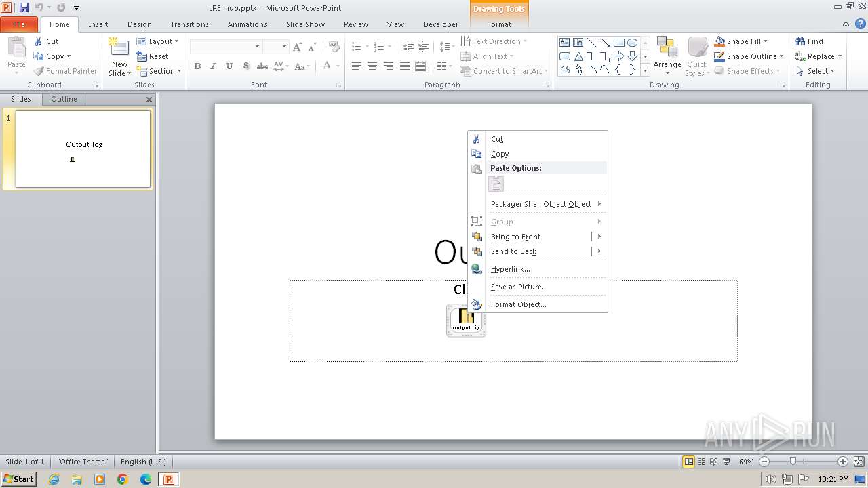The image size is (868, 488).
Task: Choose Copy in context menu
Action: coord(538,154)
